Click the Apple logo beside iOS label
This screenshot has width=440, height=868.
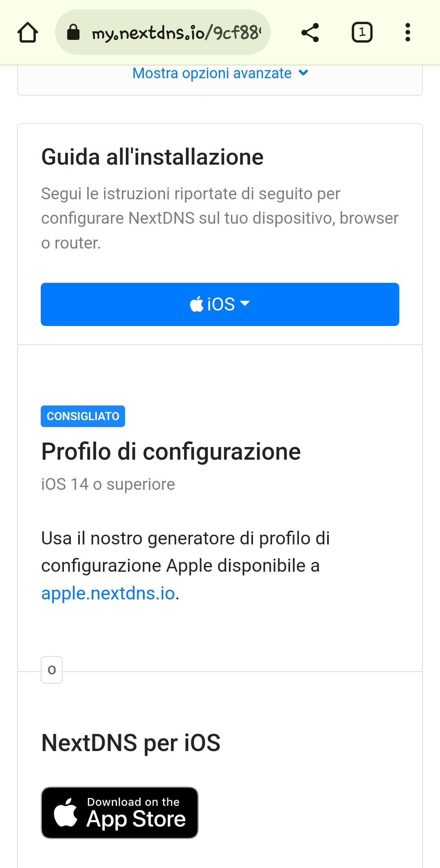coord(197,304)
